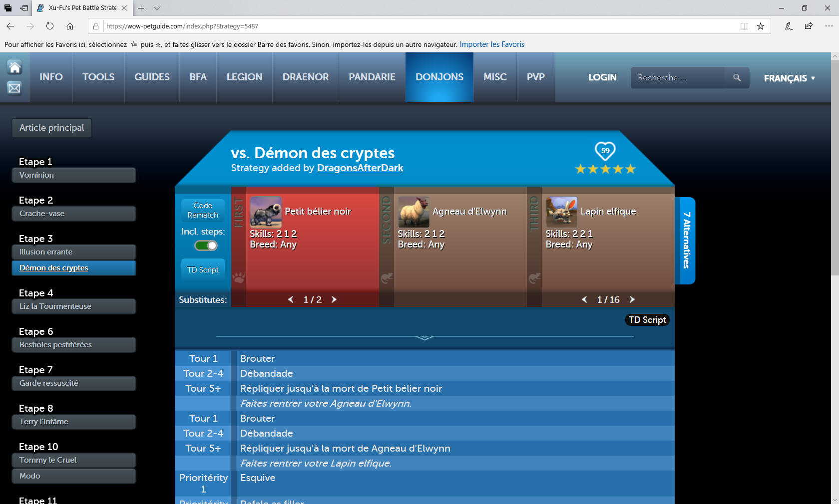Image resolution: width=839 pixels, height=504 pixels.
Task: Click the Article principal button
Action: coord(51,128)
